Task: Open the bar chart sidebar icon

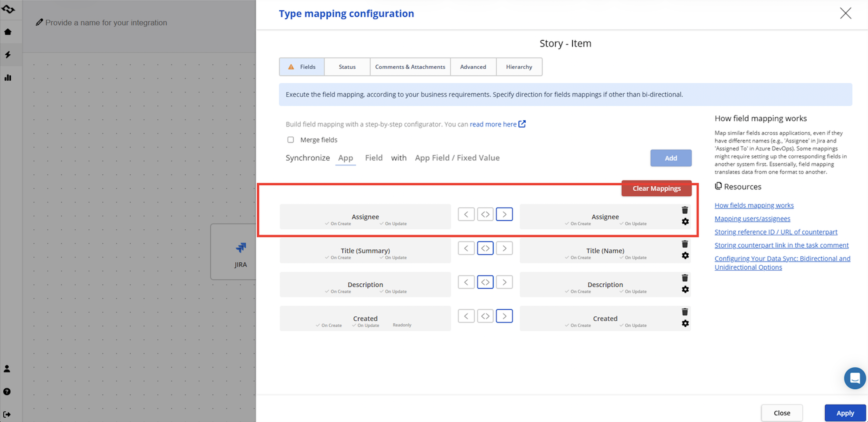Action: pyautogui.click(x=8, y=78)
